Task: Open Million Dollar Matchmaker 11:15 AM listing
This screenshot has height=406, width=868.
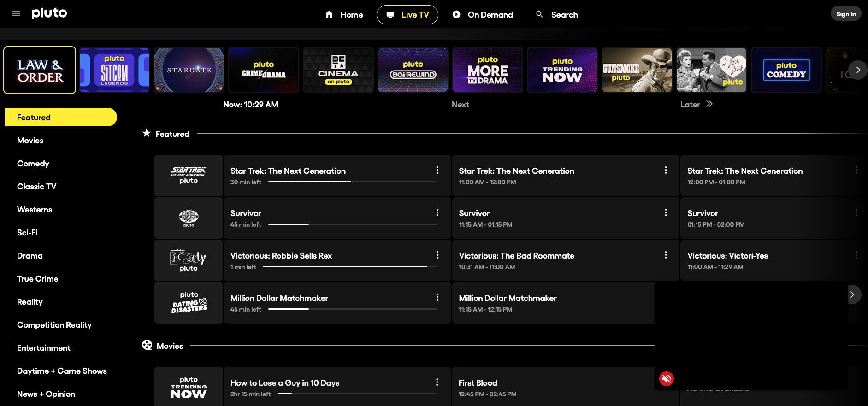Action: [x=554, y=303]
